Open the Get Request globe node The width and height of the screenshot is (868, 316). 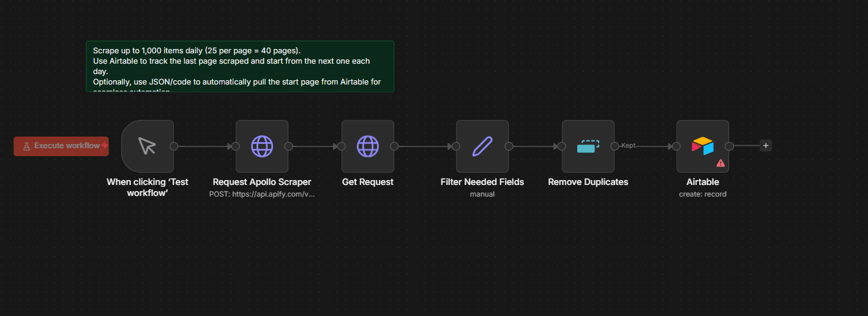[368, 146]
